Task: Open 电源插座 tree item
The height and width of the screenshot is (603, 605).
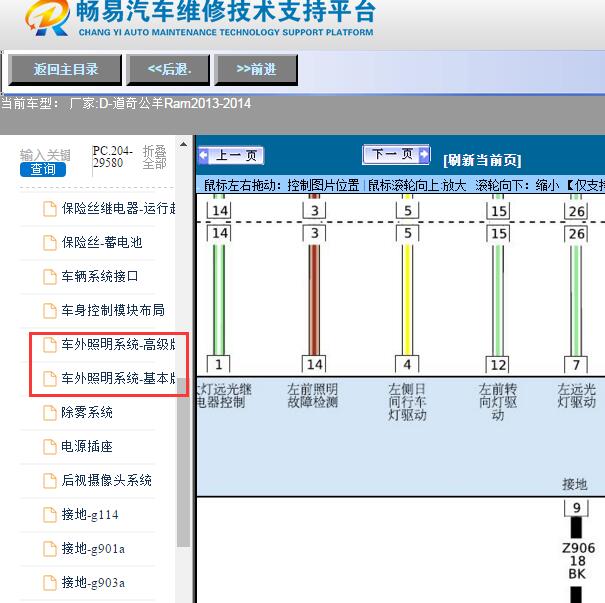Action: pos(87,446)
